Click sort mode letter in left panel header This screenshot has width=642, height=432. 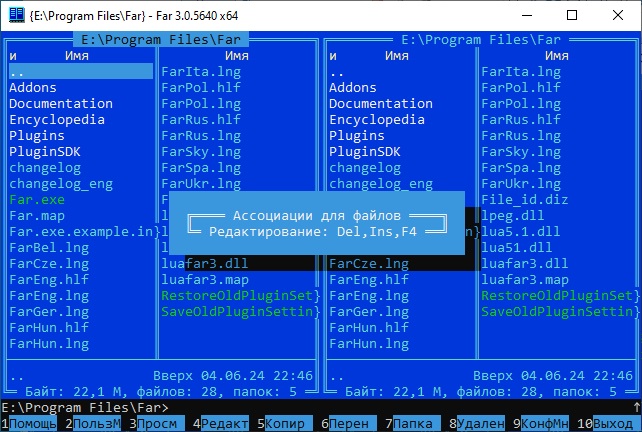coord(13,56)
